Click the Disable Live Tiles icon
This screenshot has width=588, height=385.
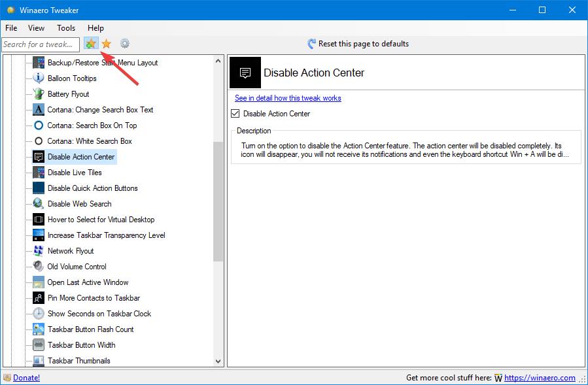[x=38, y=173]
